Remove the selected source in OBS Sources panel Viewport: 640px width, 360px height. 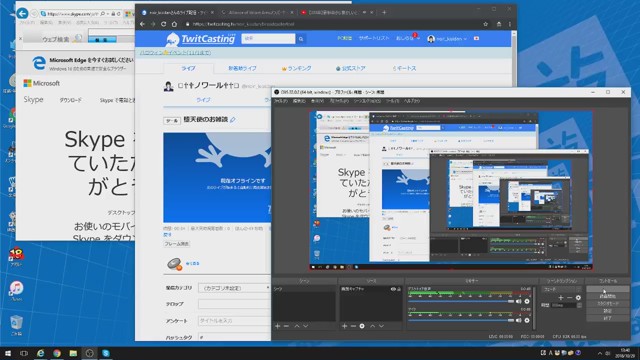coord(353,326)
